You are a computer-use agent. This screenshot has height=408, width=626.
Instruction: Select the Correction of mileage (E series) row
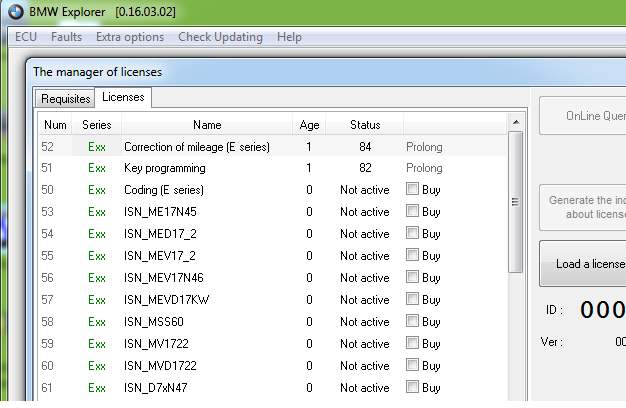click(x=273, y=147)
